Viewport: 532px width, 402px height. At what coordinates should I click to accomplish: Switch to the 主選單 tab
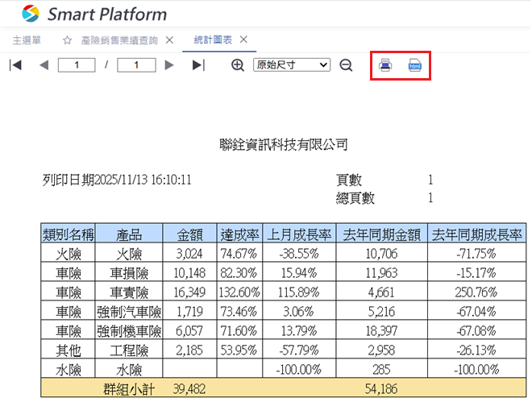tap(27, 40)
